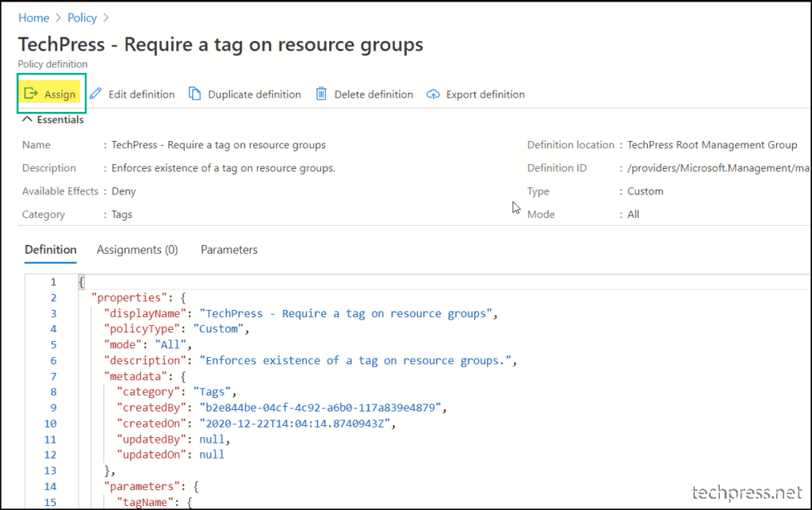Click the "mode": "All" JSON line

pyautogui.click(x=147, y=344)
